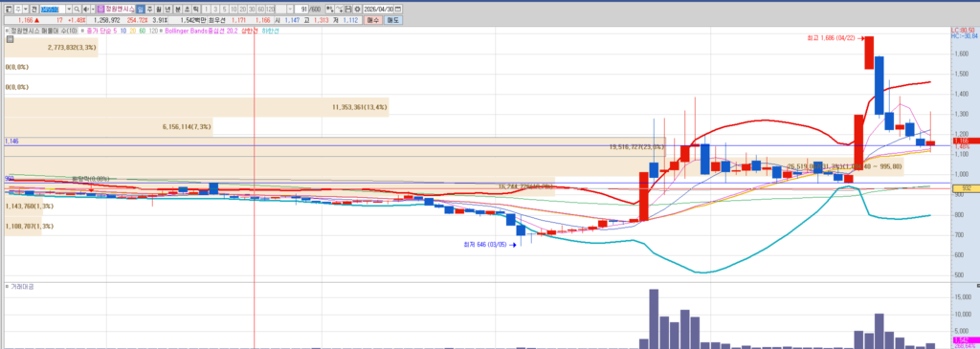
Task: Click the 전 button in the toolbar
Action: (33, 10)
